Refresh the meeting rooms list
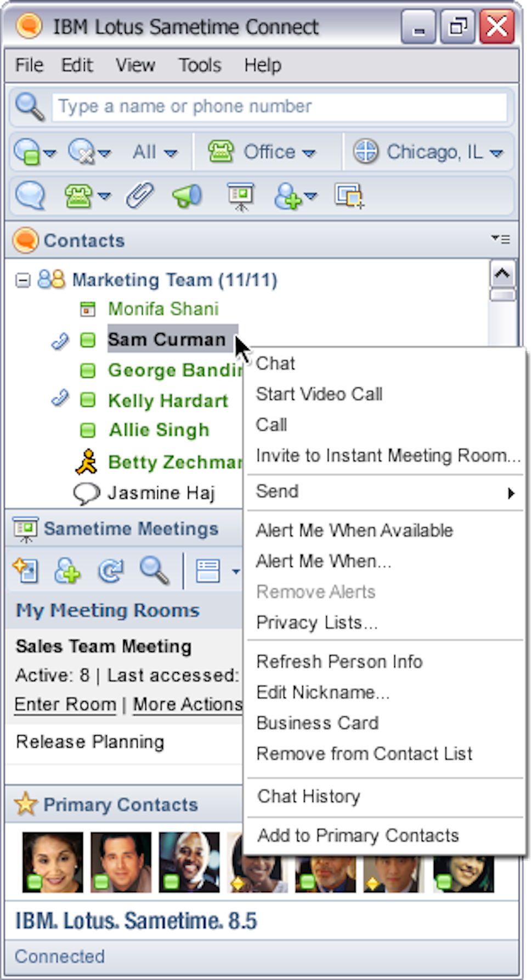Screen dimensions: 532x980 [x=111, y=571]
